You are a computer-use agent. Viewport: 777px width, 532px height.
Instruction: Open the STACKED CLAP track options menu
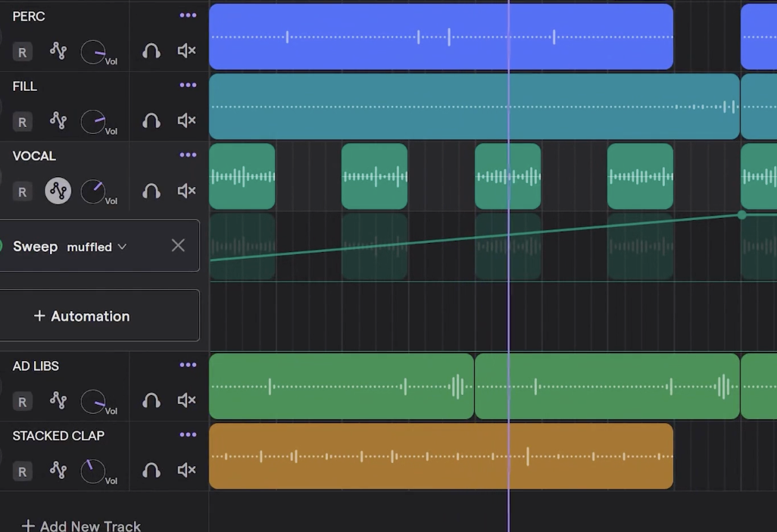(x=188, y=435)
